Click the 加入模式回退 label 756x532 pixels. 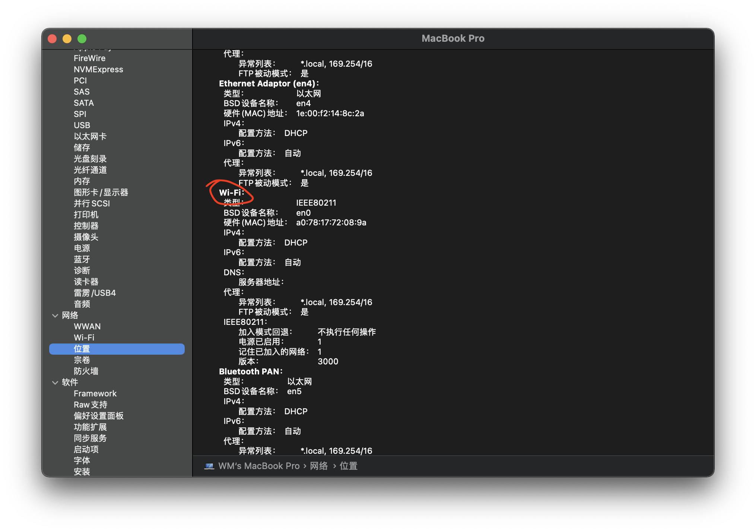pyautogui.click(x=265, y=332)
